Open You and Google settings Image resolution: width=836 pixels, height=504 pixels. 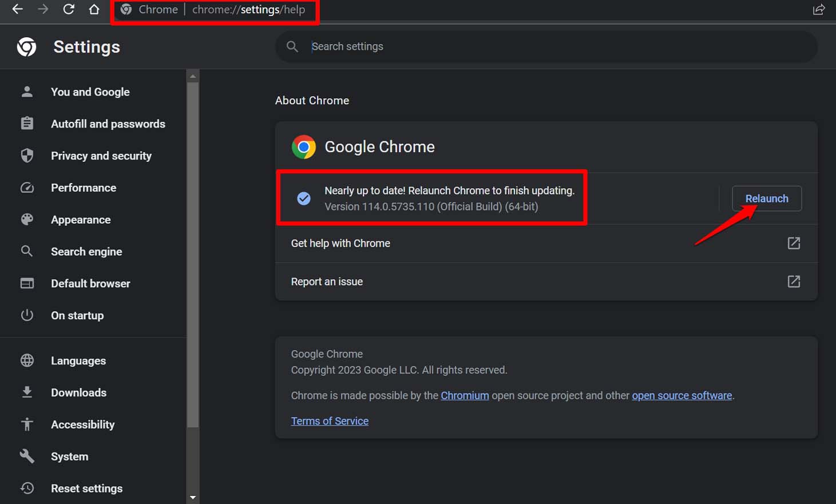(x=90, y=92)
